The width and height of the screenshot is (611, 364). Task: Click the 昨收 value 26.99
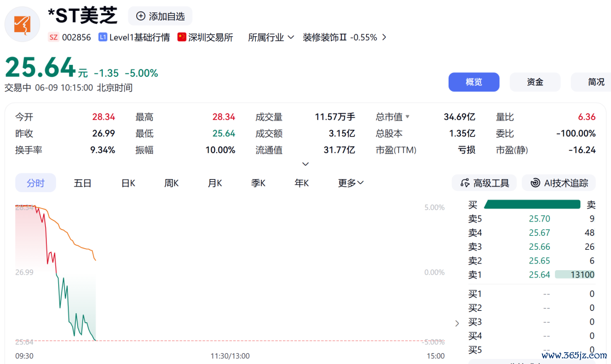(104, 133)
